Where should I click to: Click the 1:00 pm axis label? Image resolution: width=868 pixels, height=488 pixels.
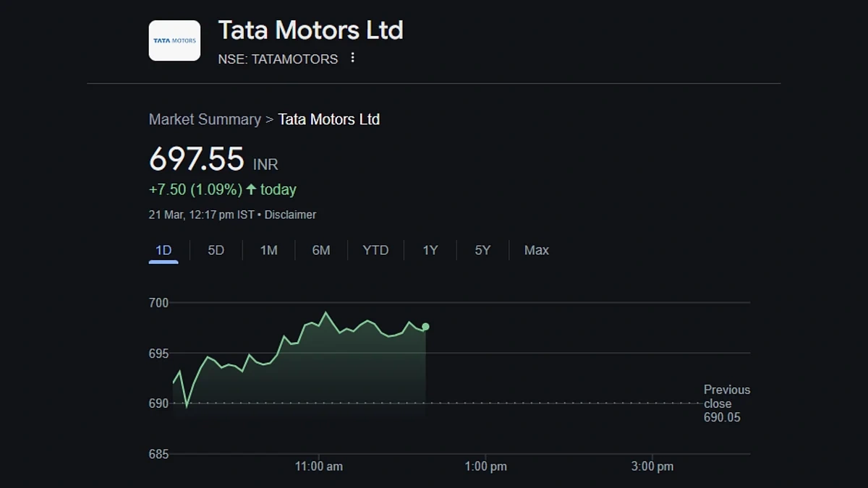[x=485, y=466]
